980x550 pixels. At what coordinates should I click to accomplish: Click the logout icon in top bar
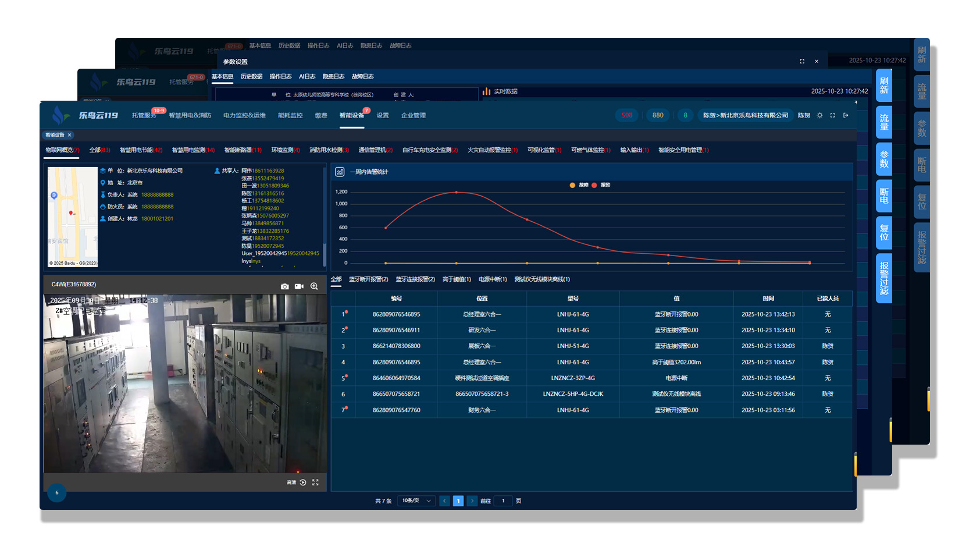pos(846,115)
